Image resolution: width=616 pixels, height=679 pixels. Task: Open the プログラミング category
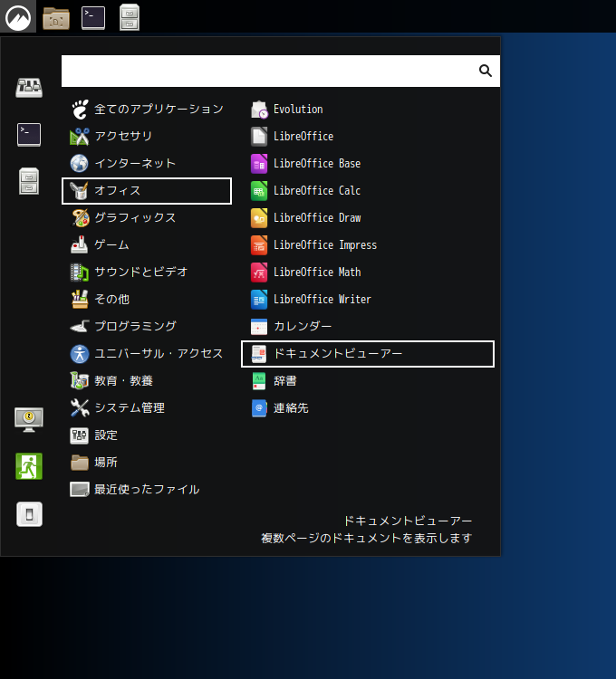click(147, 327)
